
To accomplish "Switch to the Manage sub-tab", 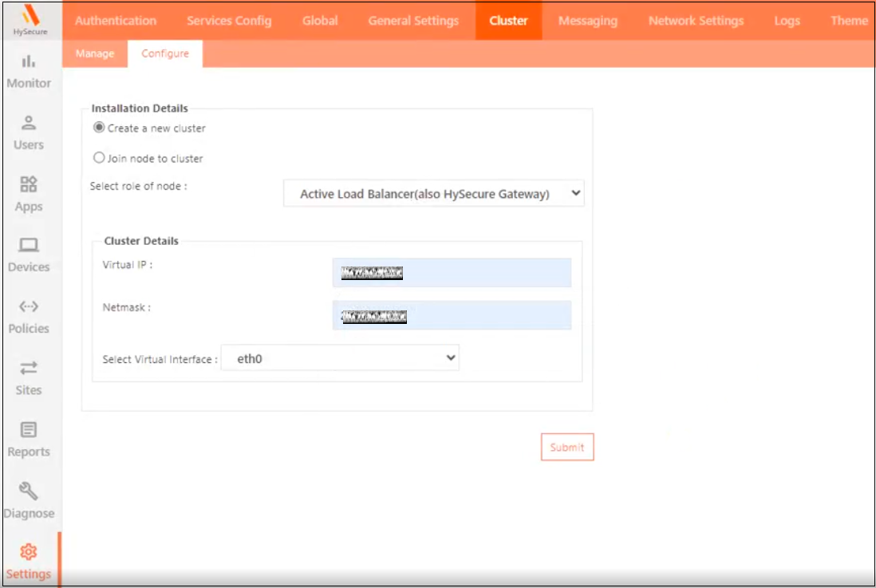I will tap(95, 53).
